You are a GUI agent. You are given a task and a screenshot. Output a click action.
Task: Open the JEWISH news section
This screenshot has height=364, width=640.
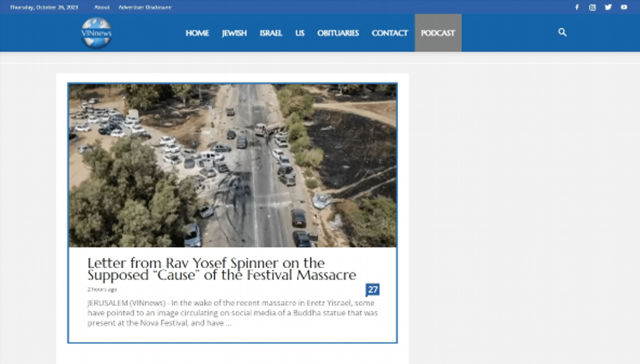[234, 33]
